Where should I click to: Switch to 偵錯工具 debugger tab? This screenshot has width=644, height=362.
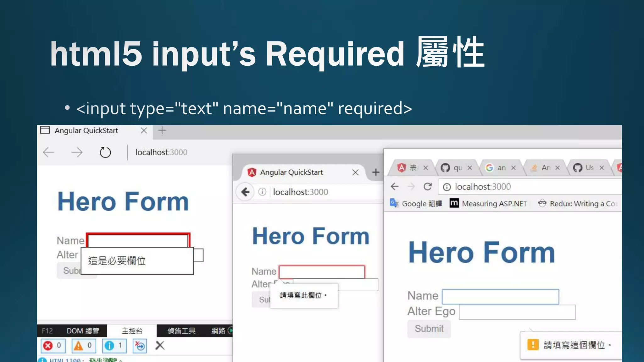tap(181, 331)
